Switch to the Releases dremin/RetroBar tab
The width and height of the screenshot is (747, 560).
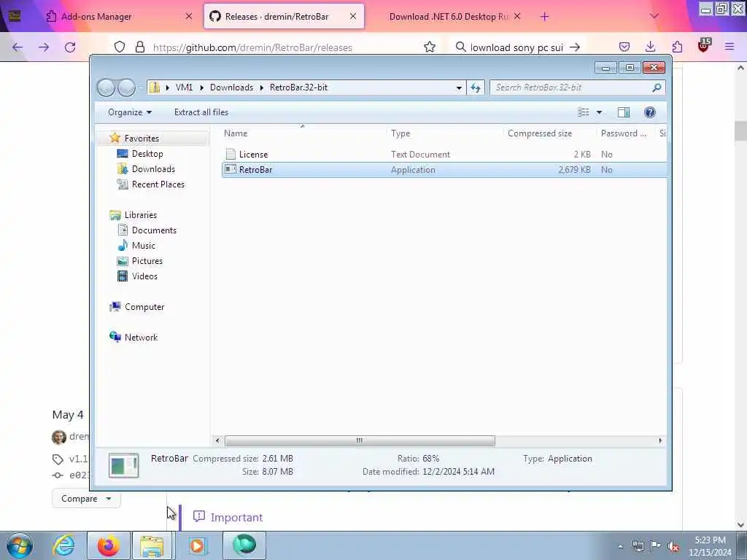[284, 17]
